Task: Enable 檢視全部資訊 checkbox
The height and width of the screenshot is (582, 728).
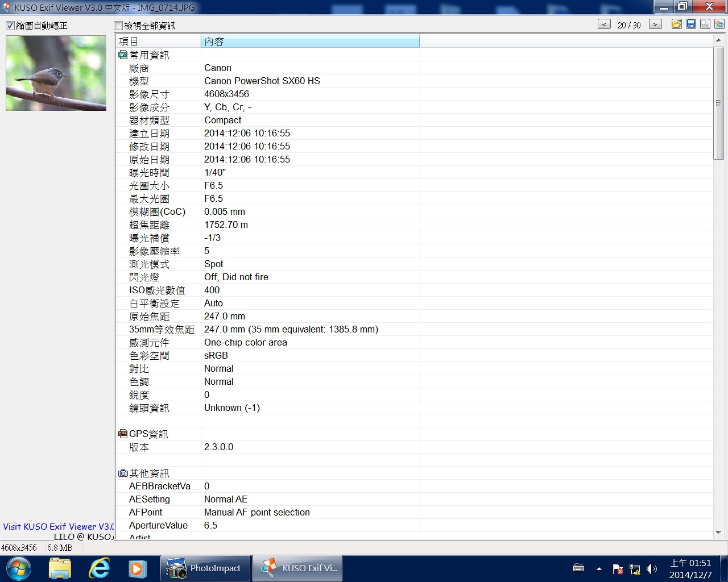Action: 118,26
